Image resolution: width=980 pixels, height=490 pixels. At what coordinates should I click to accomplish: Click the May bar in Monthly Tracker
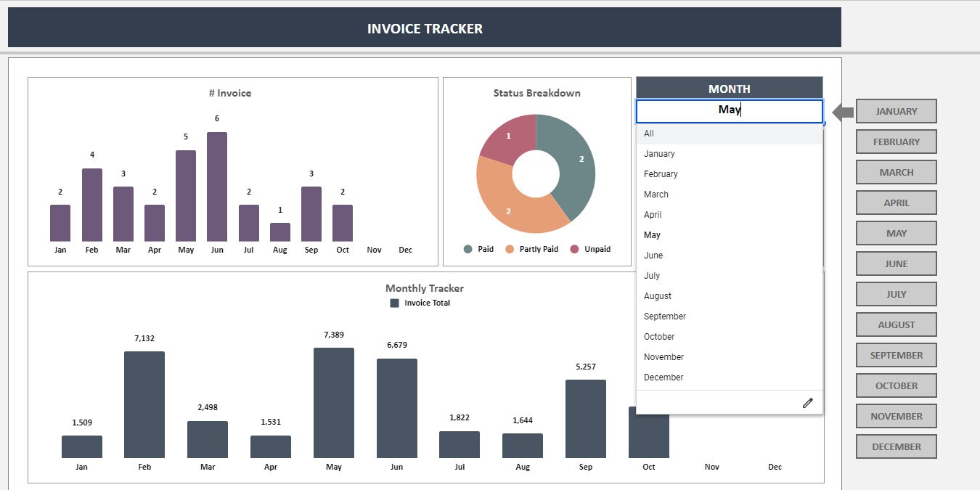pos(334,403)
